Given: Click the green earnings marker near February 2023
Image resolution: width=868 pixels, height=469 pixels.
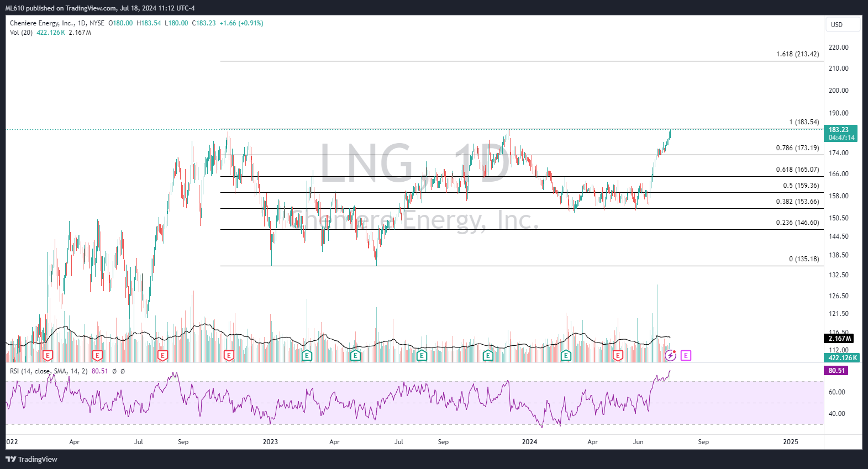Looking at the screenshot, I should (x=307, y=356).
